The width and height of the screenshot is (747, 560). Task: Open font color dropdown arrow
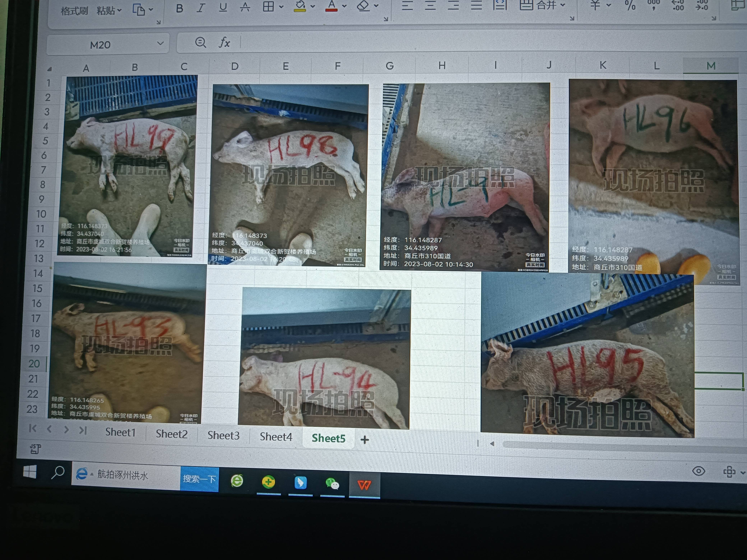point(344,6)
